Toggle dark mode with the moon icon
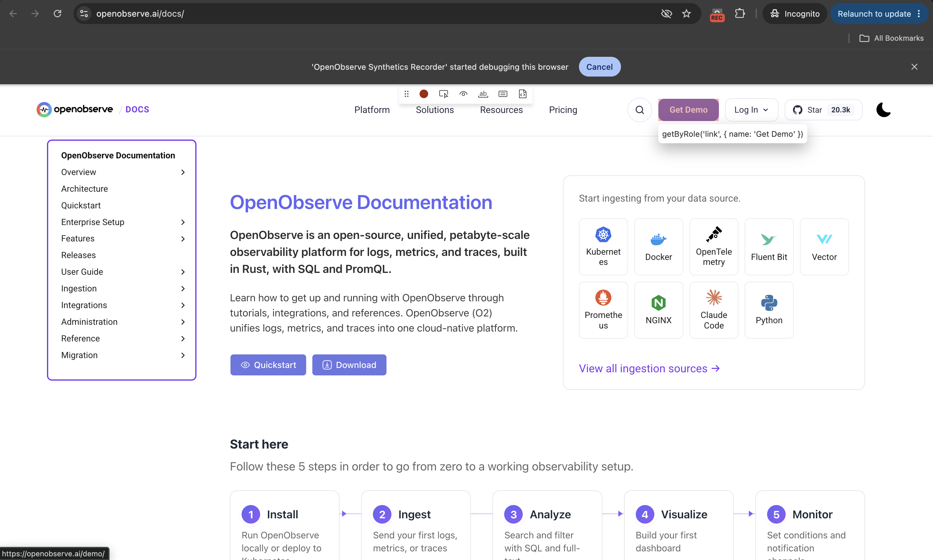The image size is (933, 560). (883, 110)
